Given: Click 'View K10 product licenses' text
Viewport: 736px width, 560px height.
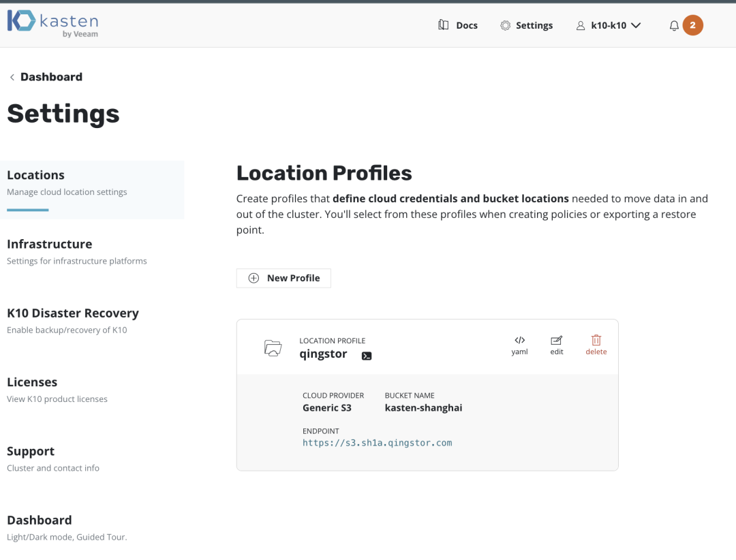Looking at the screenshot, I should tap(57, 399).
